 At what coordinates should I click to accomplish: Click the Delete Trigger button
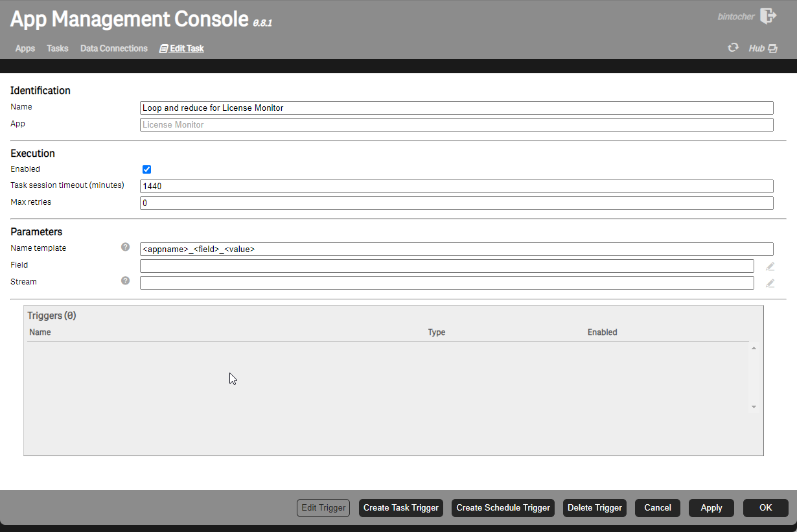(594, 508)
